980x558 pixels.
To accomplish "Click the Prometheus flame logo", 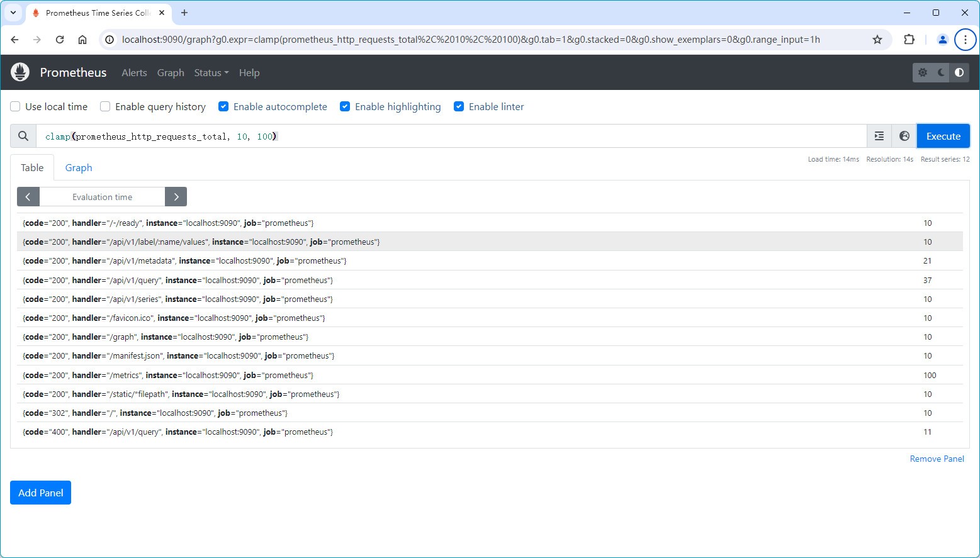I will pos(20,72).
